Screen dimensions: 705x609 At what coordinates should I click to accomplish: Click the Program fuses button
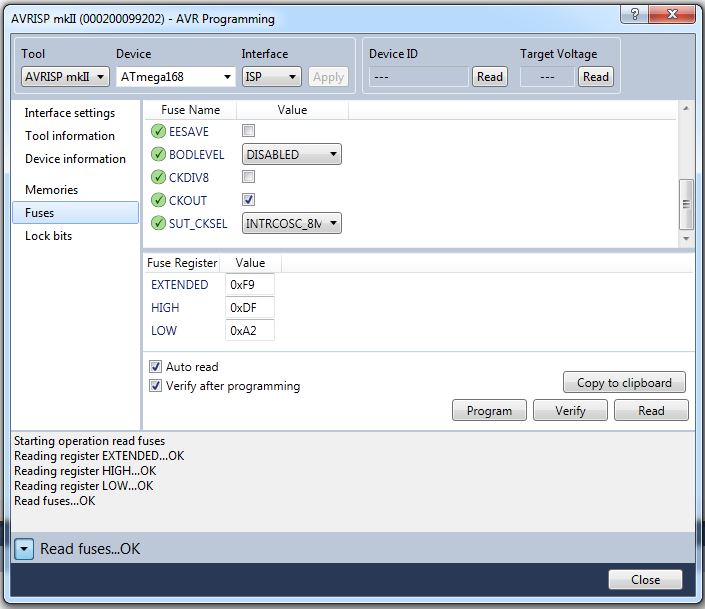(x=489, y=411)
